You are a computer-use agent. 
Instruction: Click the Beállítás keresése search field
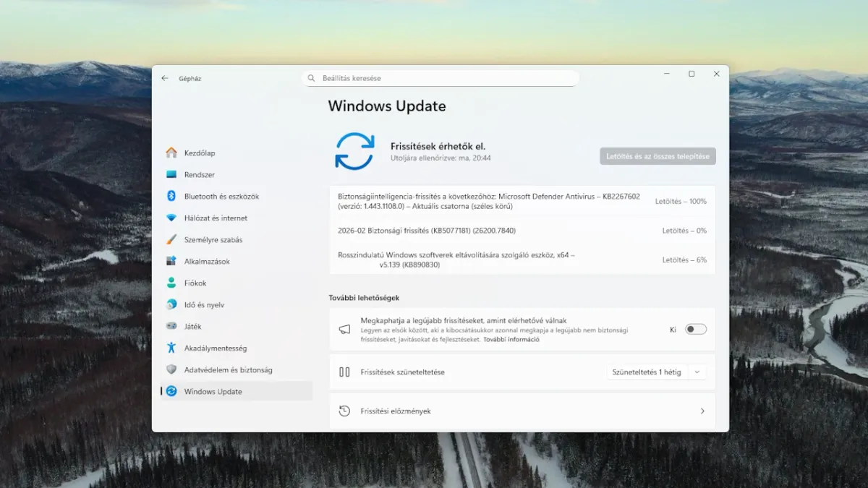point(440,78)
